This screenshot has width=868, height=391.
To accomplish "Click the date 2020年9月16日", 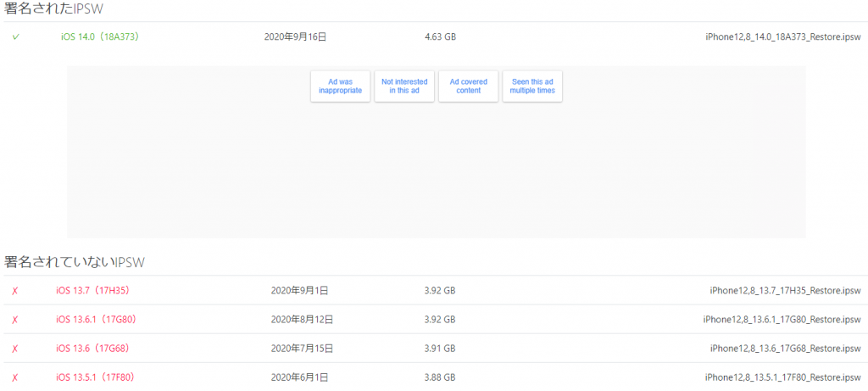I will tap(295, 37).
